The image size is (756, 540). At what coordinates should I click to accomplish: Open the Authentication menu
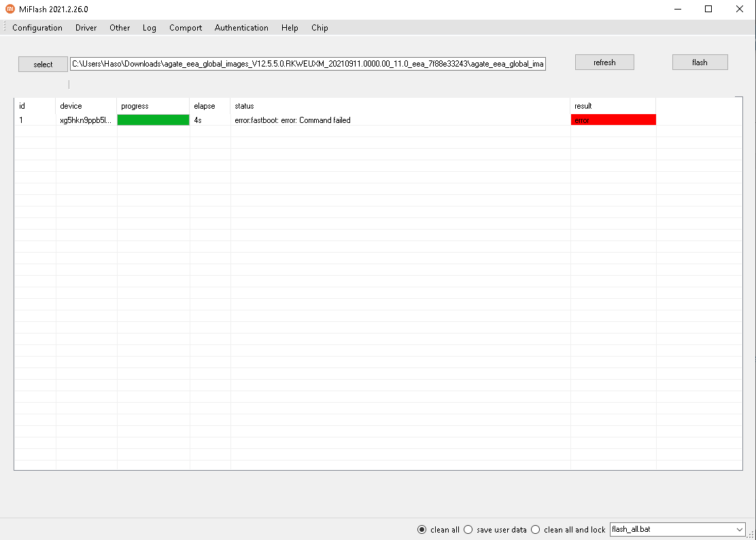241,27
